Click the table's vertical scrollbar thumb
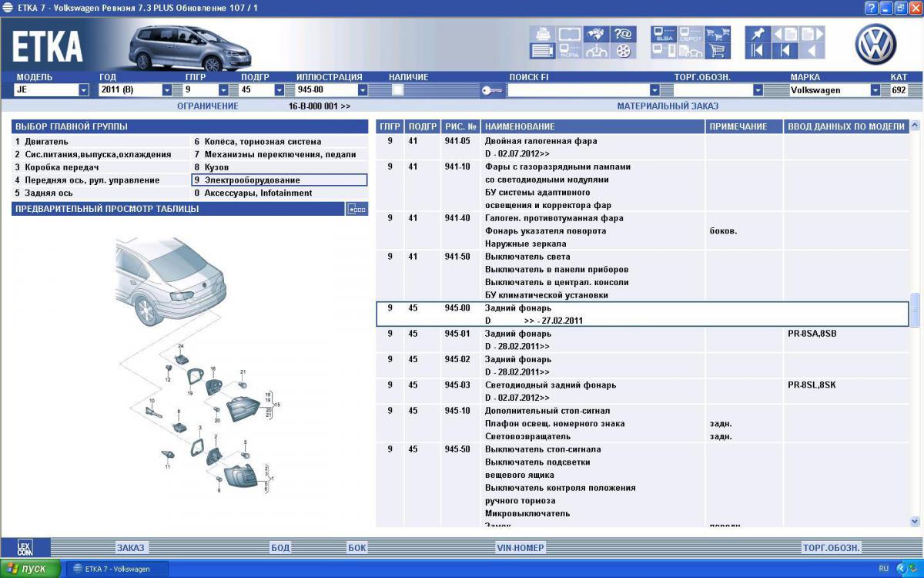 915,310
